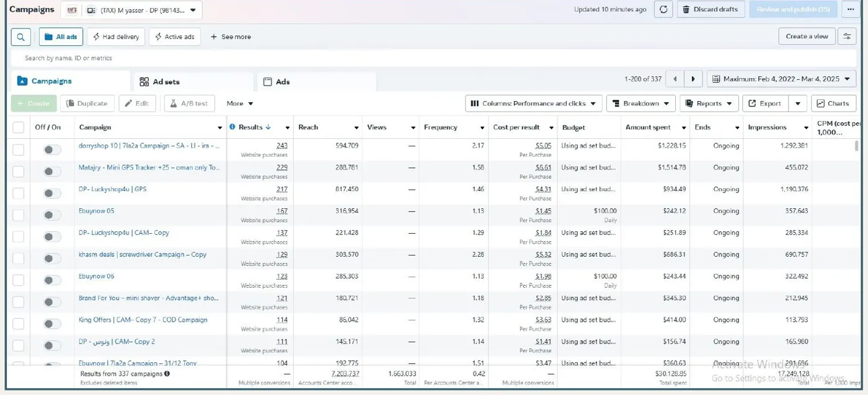The height and width of the screenshot is (395, 868).
Task: Check the dorryshop 10 campaign row checkbox
Action: [19, 149]
